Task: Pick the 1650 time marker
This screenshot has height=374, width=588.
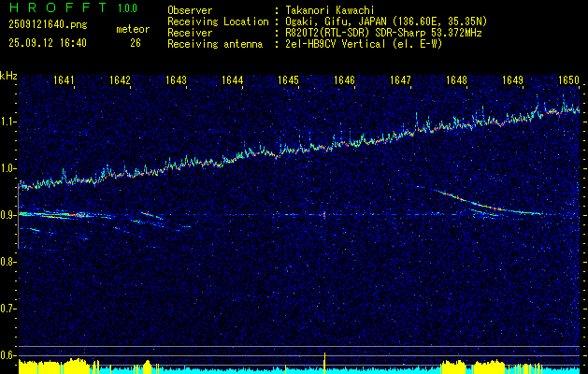Action: [568, 81]
